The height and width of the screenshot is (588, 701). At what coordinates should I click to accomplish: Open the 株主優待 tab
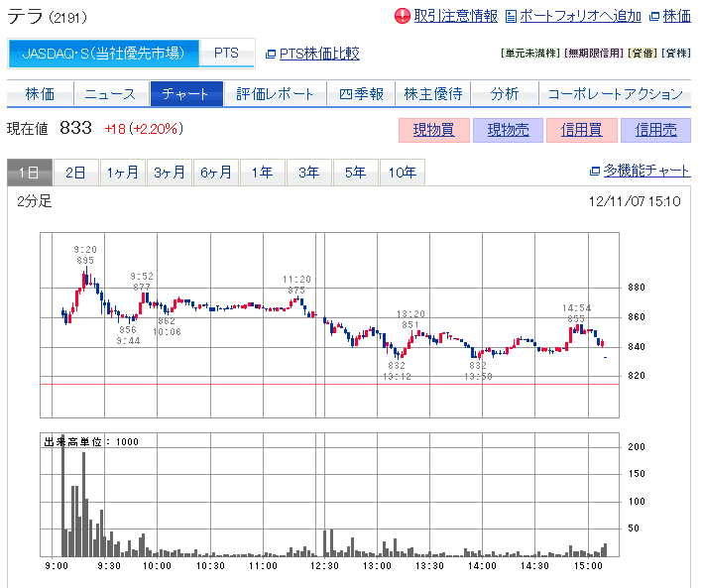click(432, 94)
